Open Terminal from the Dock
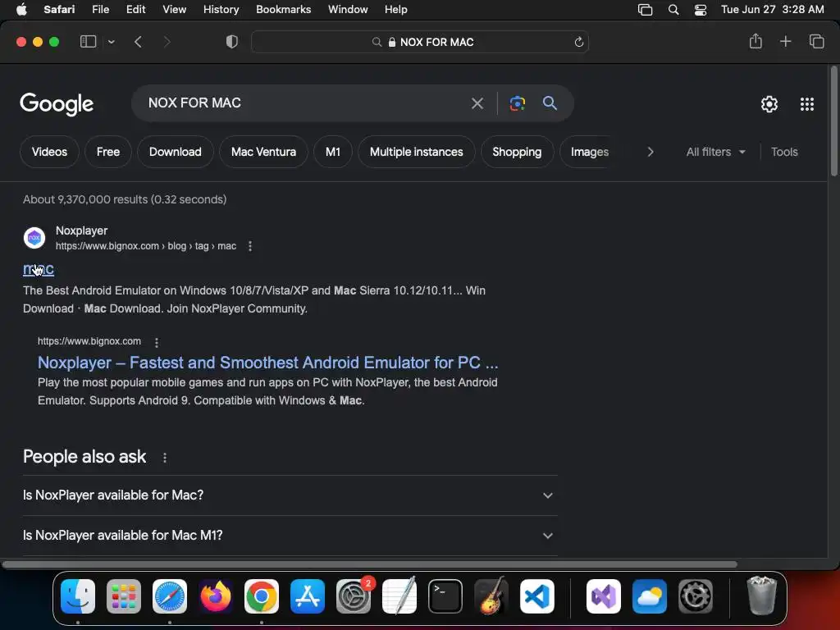This screenshot has height=630, width=840. 445,596
